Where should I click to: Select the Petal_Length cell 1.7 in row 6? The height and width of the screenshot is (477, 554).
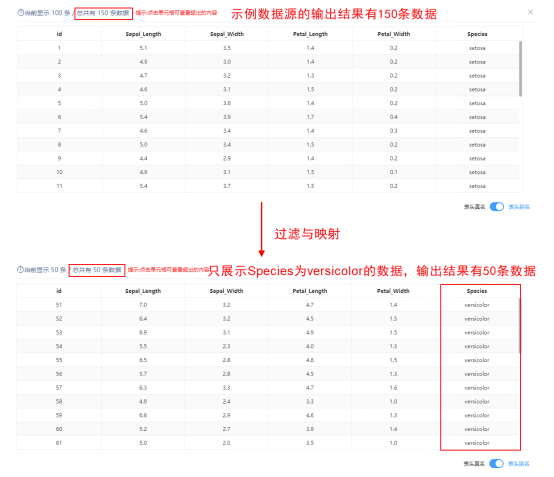[x=310, y=117]
